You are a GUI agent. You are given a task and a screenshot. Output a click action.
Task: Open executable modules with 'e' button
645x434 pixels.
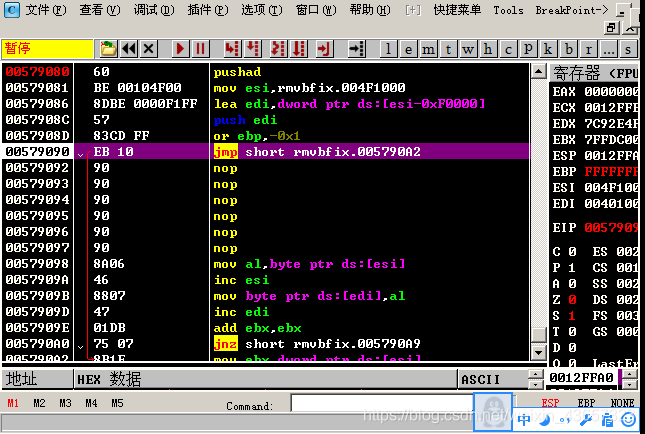click(x=408, y=49)
